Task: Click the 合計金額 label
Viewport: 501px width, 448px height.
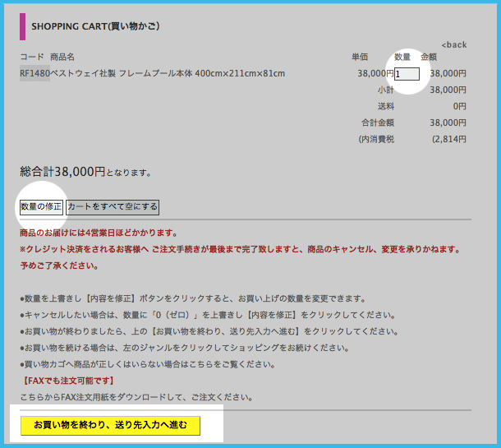Action: [378, 122]
